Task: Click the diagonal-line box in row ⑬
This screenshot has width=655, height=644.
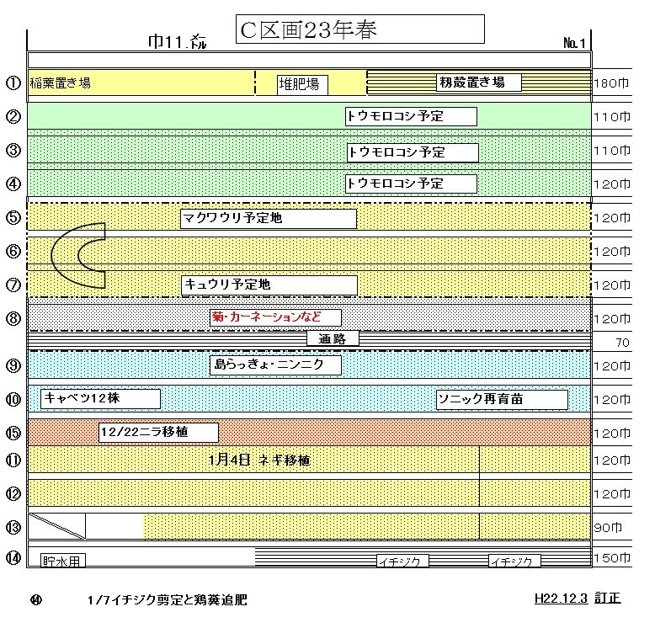Action: click(56, 526)
